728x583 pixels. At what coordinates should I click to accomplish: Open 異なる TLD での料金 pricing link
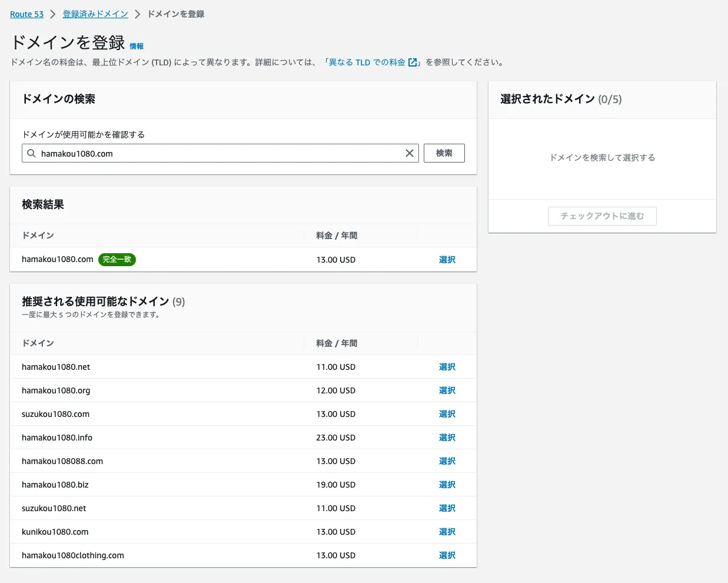click(366, 62)
